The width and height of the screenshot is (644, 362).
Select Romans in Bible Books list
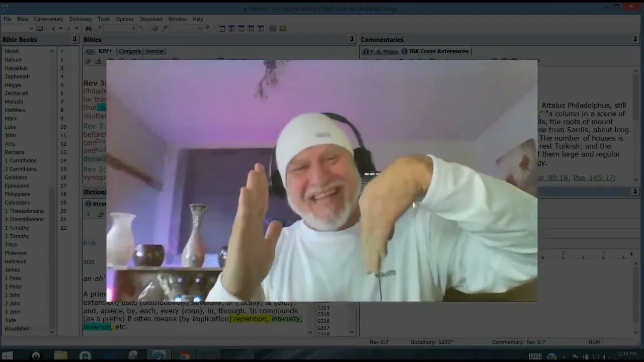pyautogui.click(x=15, y=152)
